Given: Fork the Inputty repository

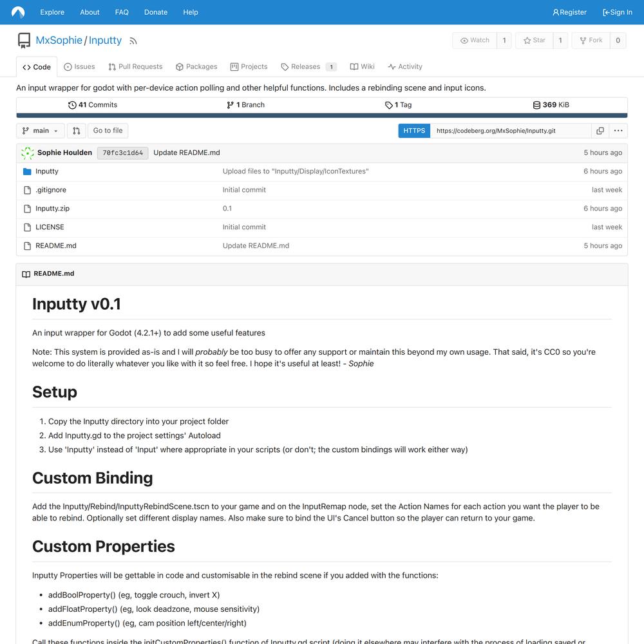Looking at the screenshot, I should [591, 40].
